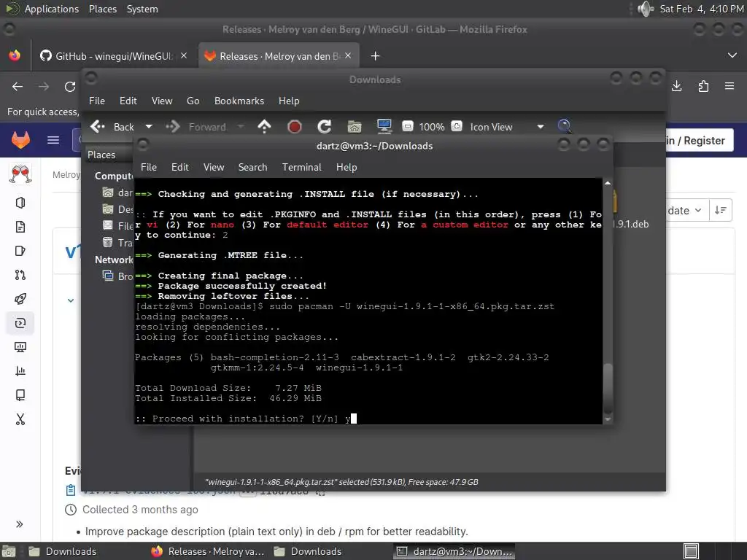Open a new Firefox tab with plus button
This screenshot has height=560, width=747.
376,56
